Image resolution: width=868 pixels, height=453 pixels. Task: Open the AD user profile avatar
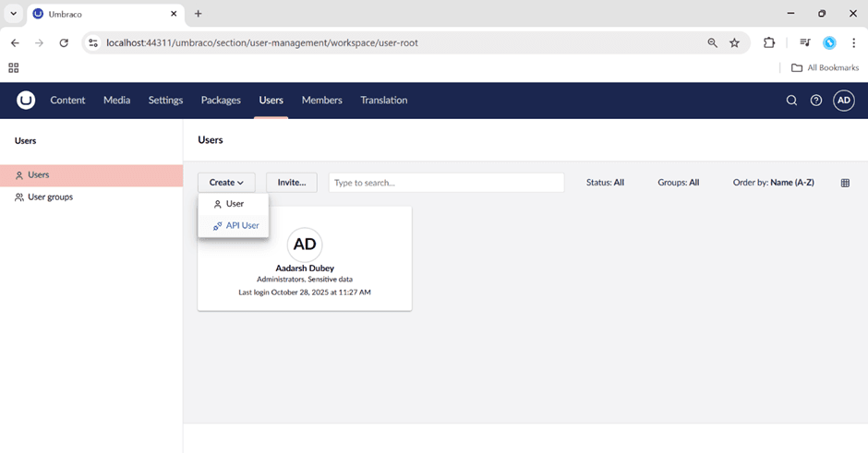click(x=844, y=101)
